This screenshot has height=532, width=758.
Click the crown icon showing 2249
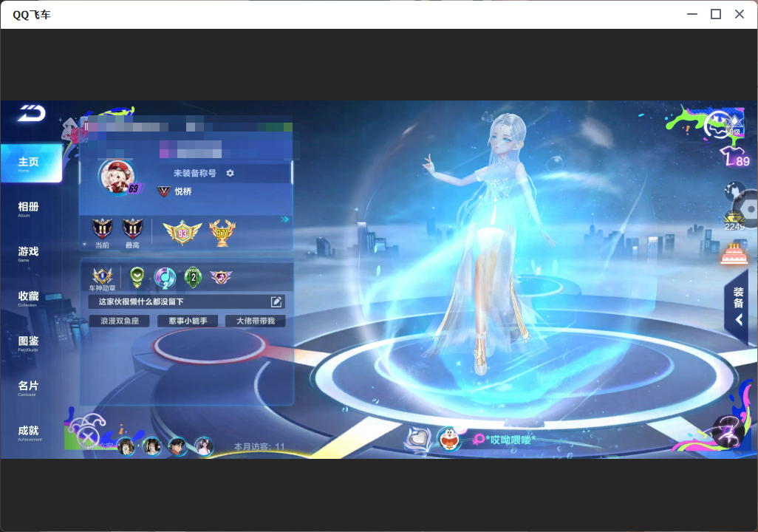tap(734, 222)
